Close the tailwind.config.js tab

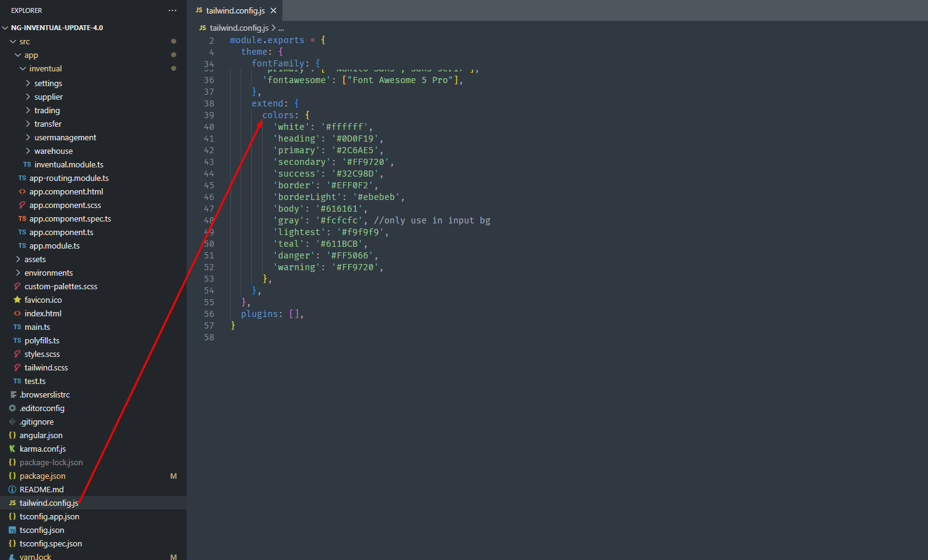273,10
